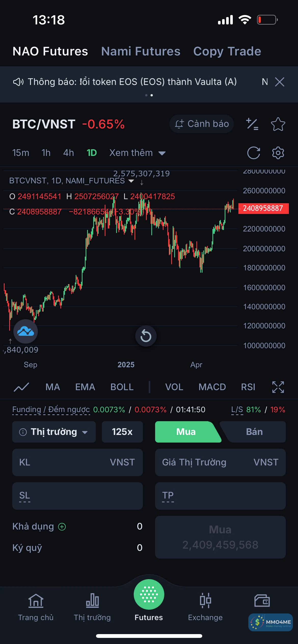The height and width of the screenshot is (644, 298).
Task: Tap Funding / Đếm ngược label
Action: [51, 409]
